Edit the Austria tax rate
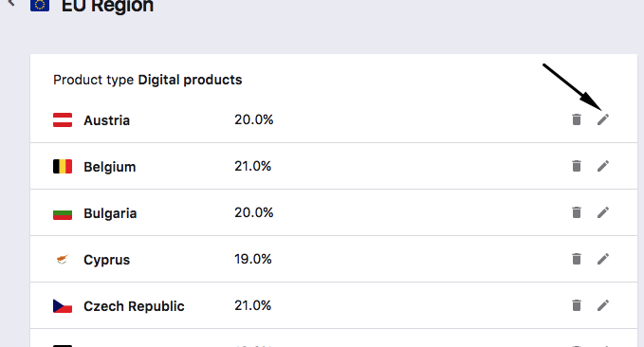 [603, 119]
